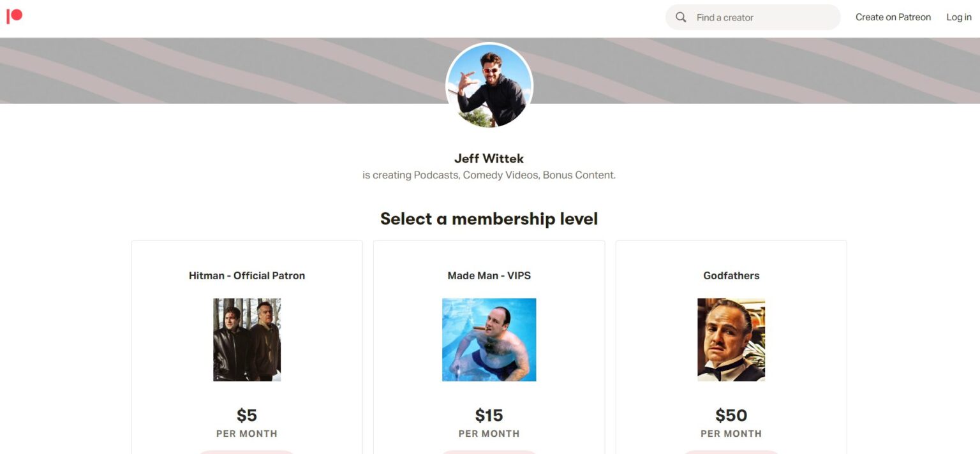Click the Godfathers tier image
Viewport: 980px width, 454px height.
tap(731, 339)
